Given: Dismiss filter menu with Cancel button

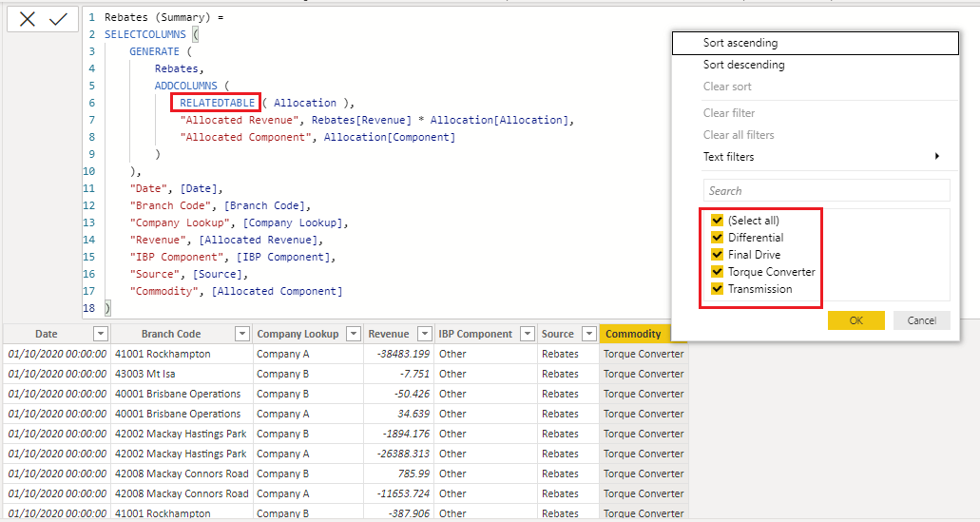Looking at the screenshot, I should (922, 320).
